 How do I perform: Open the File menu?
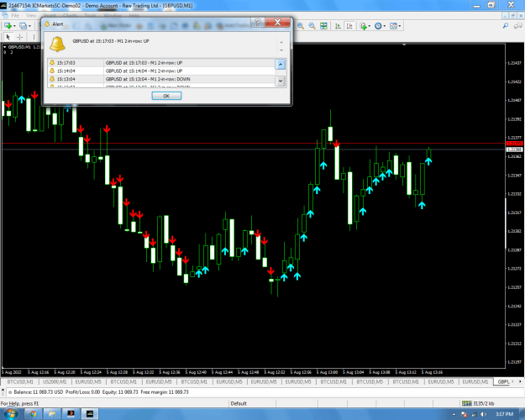15,15
